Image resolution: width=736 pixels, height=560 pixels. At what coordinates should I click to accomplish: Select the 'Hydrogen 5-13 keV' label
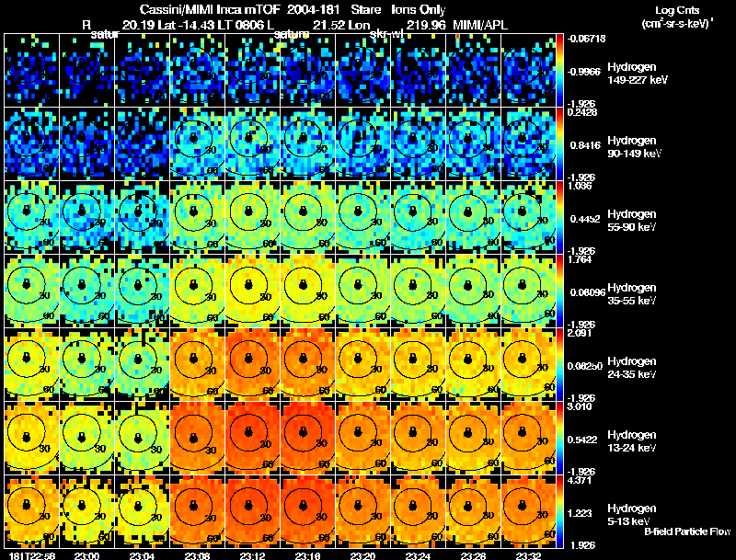click(x=632, y=515)
